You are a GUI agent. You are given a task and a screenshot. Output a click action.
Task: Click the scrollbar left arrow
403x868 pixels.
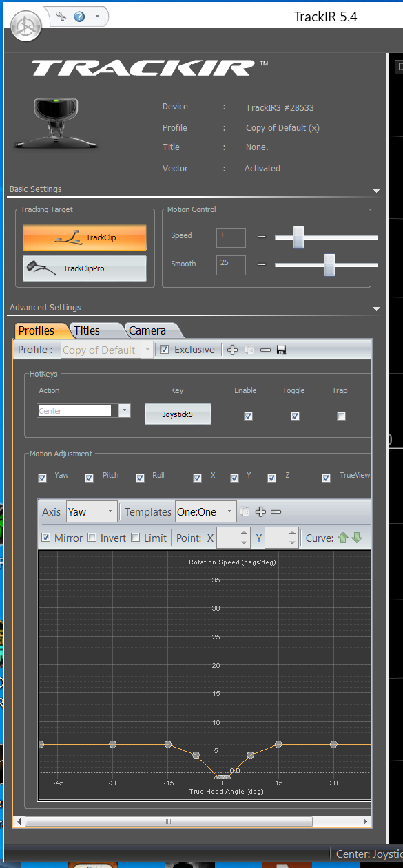(x=19, y=822)
